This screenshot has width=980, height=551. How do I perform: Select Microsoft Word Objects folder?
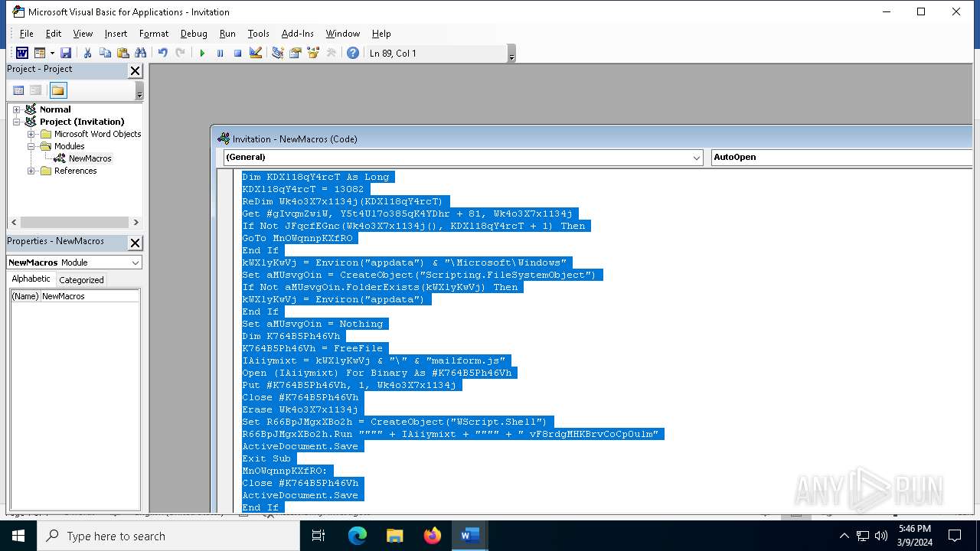(x=97, y=134)
